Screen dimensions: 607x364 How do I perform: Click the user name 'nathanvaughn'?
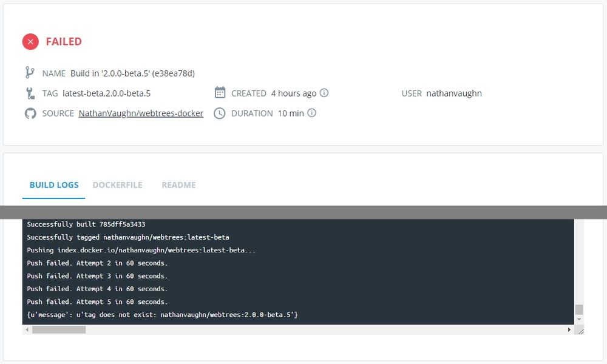coord(454,93)
